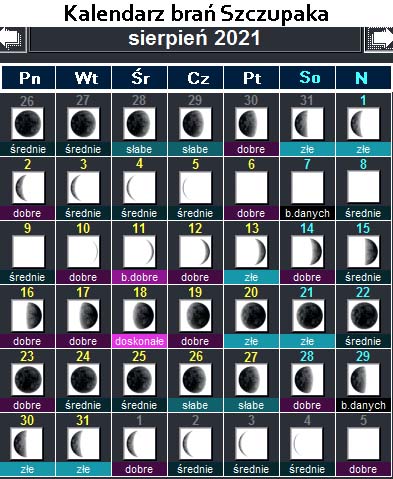Viewport: 393px width, 479px height.
Task: Click the 'doskonałe' rating on August 18
Action: point(139,341)
